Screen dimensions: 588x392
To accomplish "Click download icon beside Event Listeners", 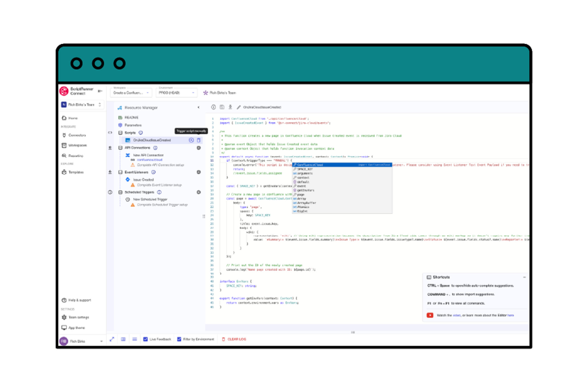I will point(110,172).
